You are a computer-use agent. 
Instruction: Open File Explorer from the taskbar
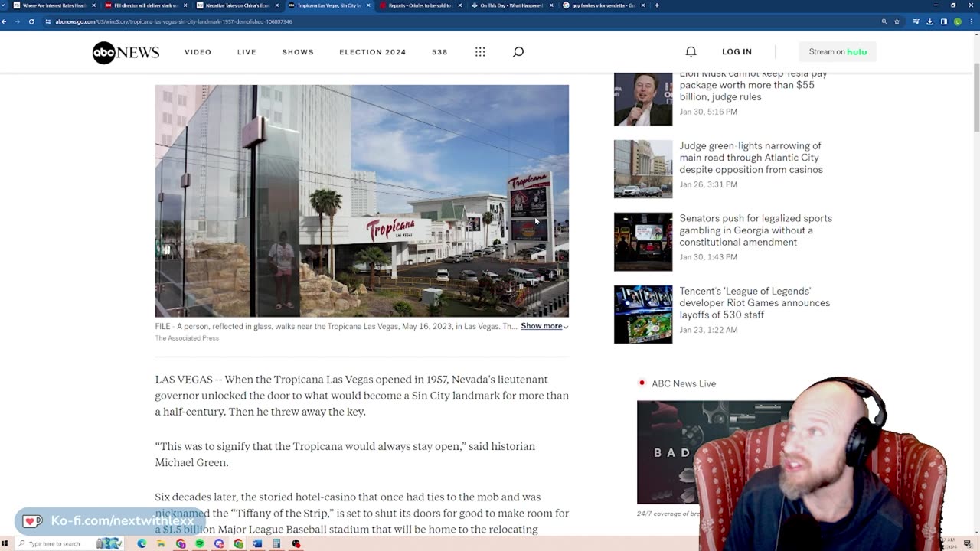(162, 543)
